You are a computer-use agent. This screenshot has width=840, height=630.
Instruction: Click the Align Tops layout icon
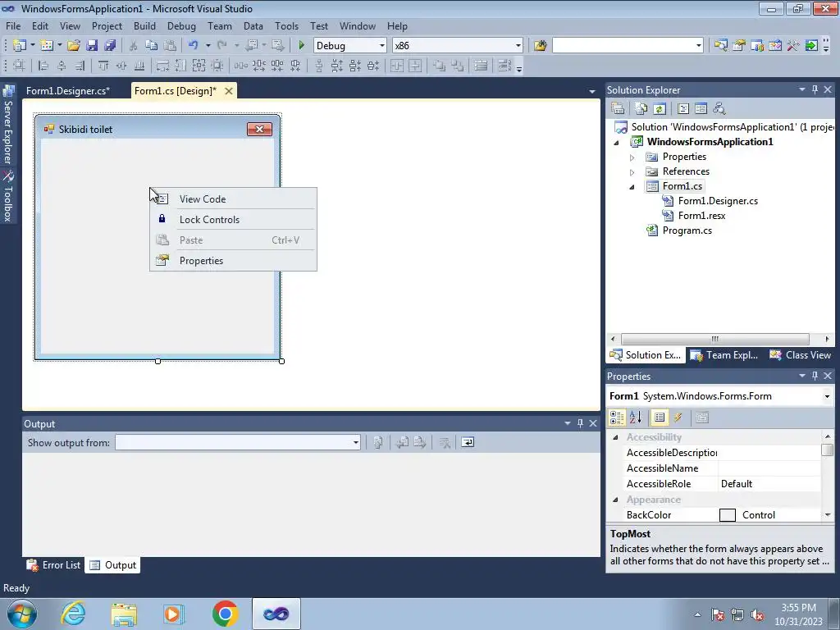(x=103, y=66)
